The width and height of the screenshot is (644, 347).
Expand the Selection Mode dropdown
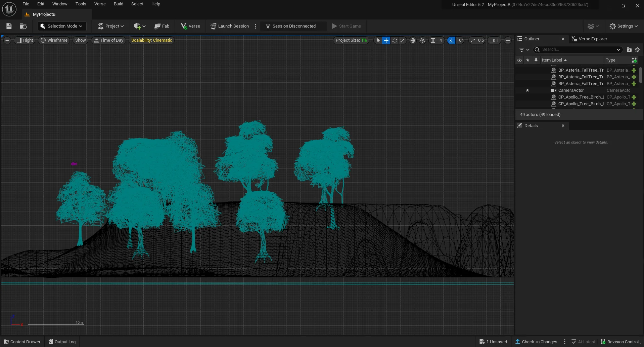pos(62,26)
